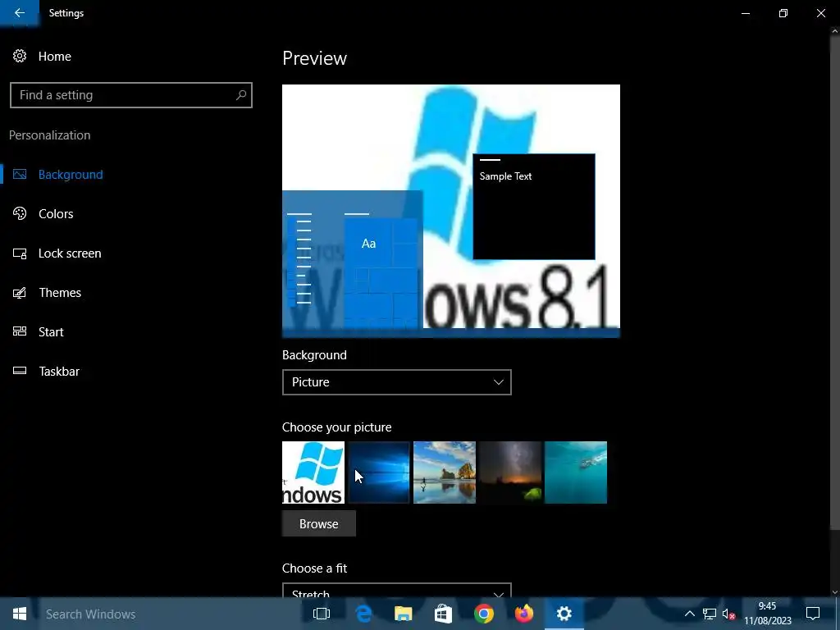The image size is (840, 630).
Task: Click the search magnifier in Find a setting
Action: (x=241, y=95)
